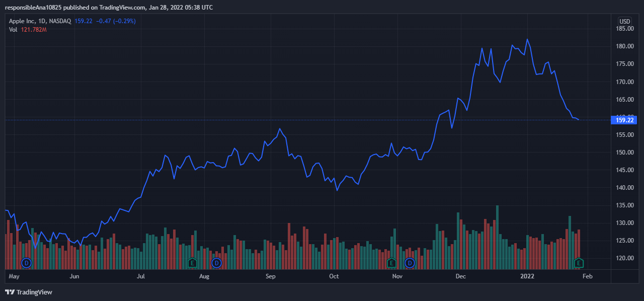644x301 pixels.
Task: Click the 165.00 price axis label
Action: [624, 99]
